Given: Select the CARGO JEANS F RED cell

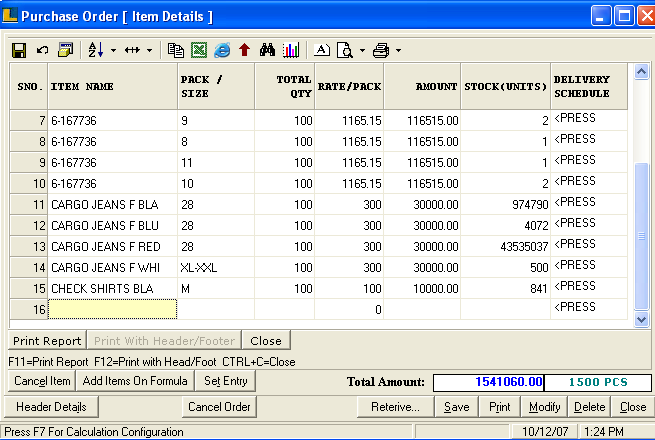Looking at the screenshot, I should point(112,247).
